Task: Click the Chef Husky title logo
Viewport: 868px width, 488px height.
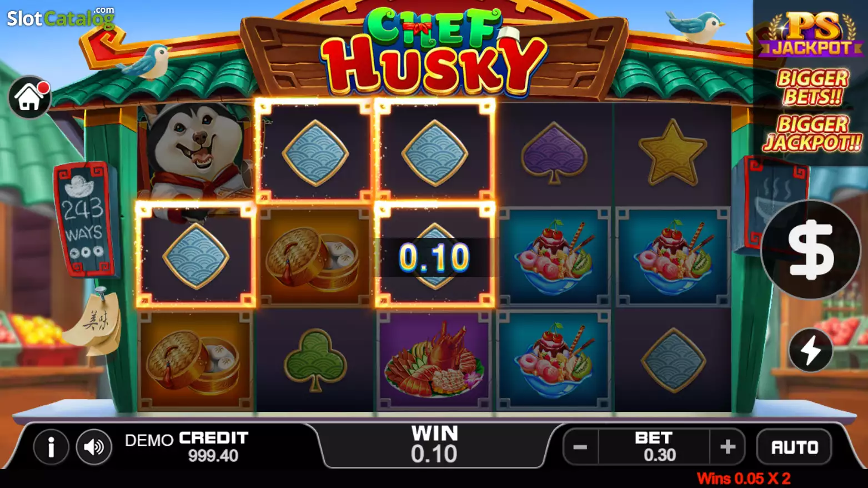Action: (x=434, y=50)
